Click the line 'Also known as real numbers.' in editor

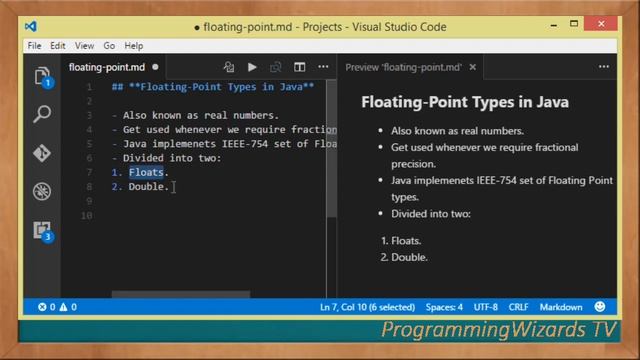click(x=196, y=115)
